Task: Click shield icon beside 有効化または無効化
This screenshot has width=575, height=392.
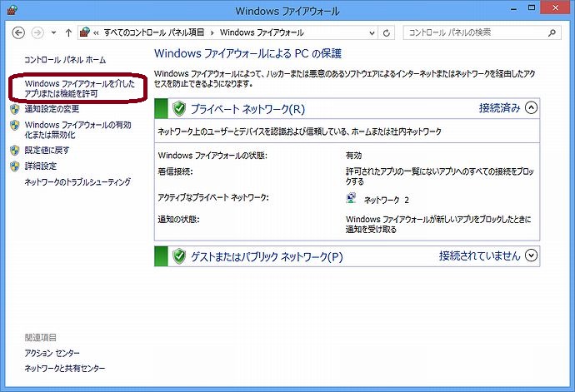Action: click(x=15, y=126)
